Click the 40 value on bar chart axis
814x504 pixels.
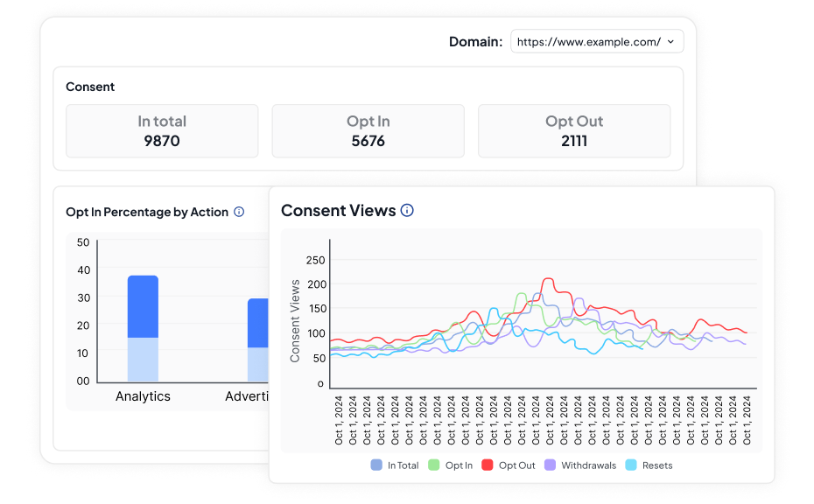tap(83, 269)
